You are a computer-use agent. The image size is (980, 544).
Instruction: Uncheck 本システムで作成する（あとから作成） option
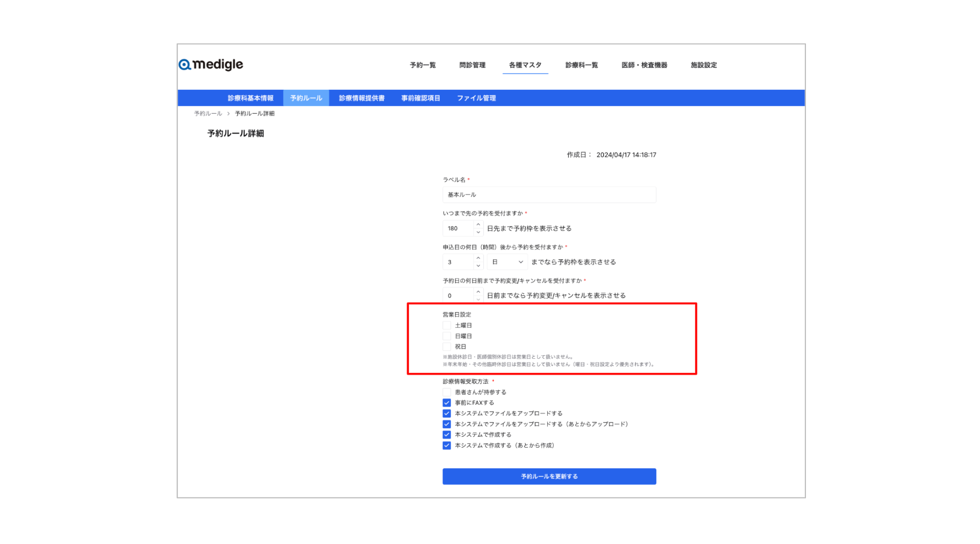coord(447,446)
